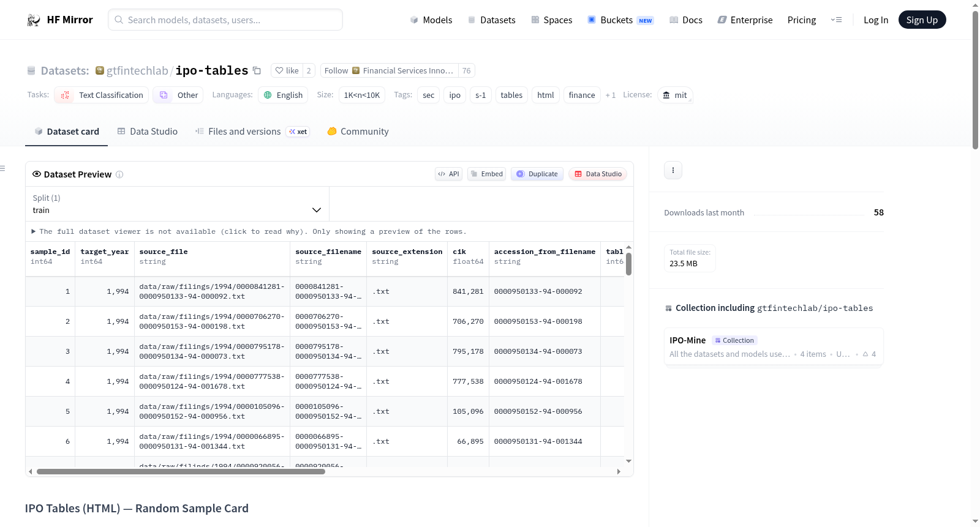
Task: Go to Datasets in the navigation
Action: pos(491,20)
